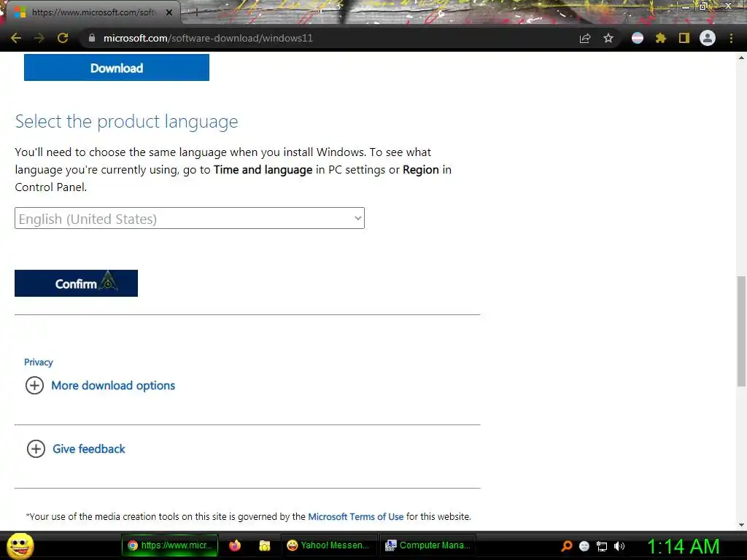Click the orange search tray icon
Viewport: 747px width, 560px height.
point(566,546)
